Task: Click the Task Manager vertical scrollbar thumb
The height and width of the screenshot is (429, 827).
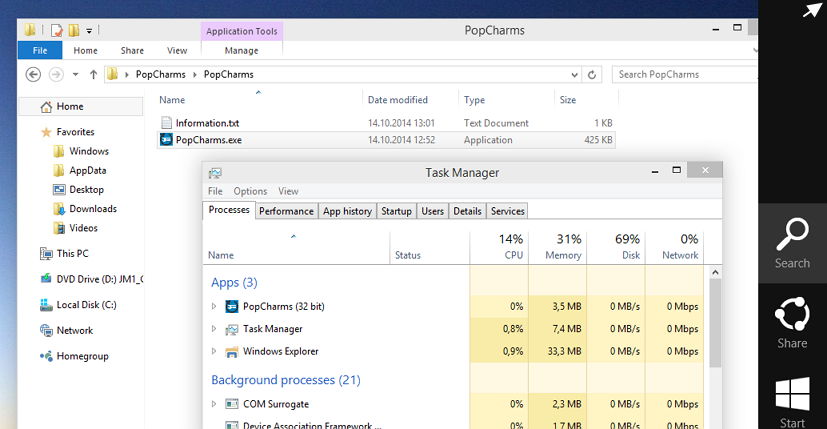Action: click(x=715, y=323)
